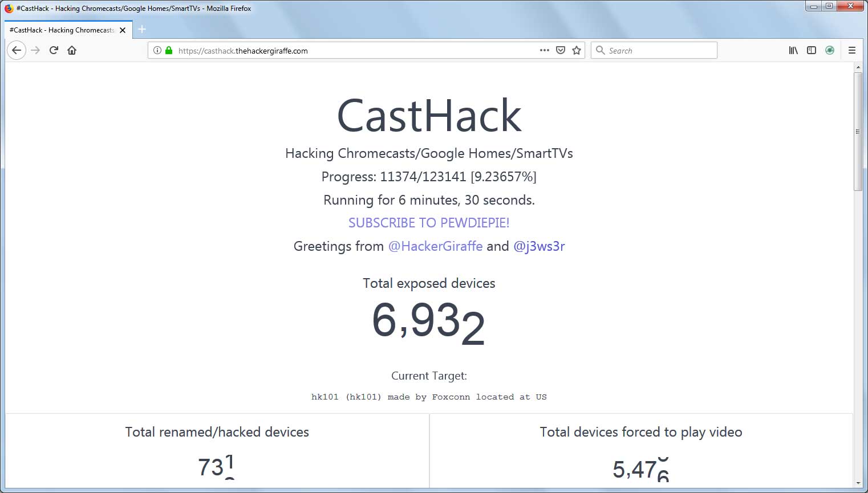The height and width of the screenshot is (493, 868).
Task: Click Total devices forced to play video
Action: click(x=641, y=432)
